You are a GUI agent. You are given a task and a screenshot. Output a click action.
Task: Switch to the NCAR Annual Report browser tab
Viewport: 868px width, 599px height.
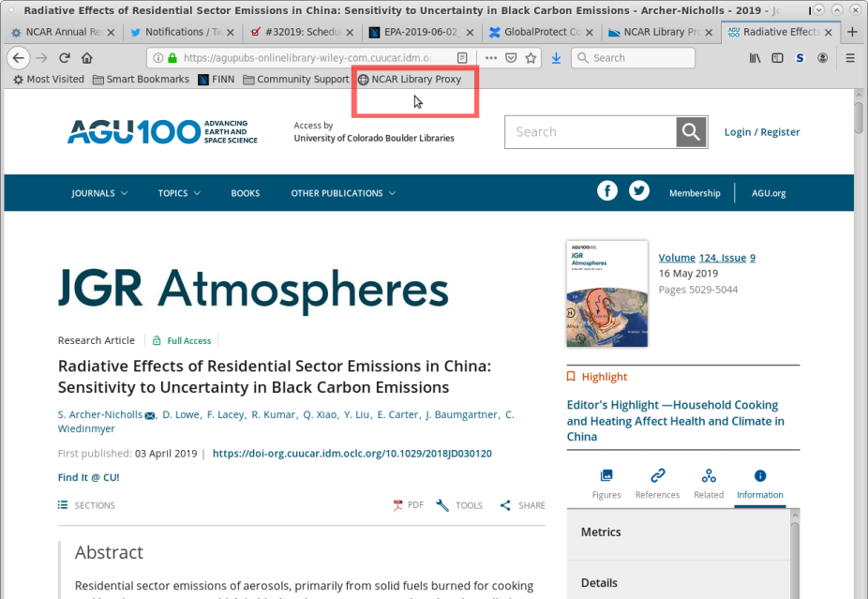(56, 32)
